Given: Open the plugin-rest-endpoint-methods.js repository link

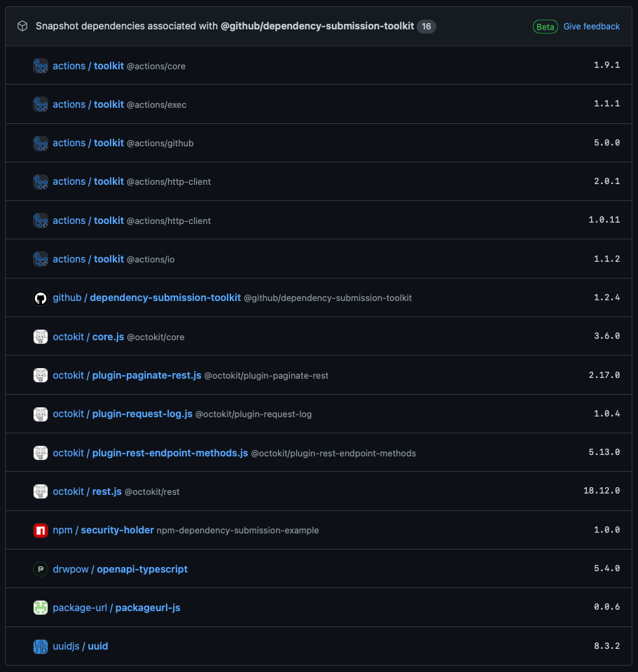Looking at the screenshot, I should 170,453.
